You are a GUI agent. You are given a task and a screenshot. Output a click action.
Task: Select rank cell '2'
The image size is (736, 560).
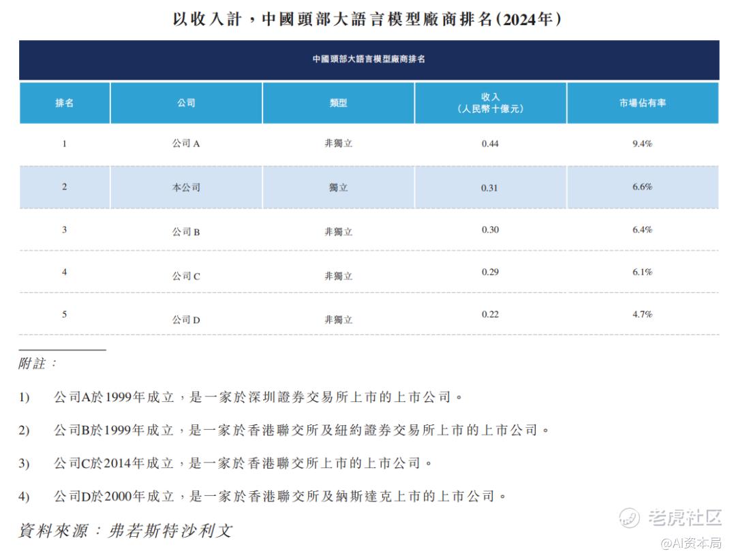pos(64,187)
